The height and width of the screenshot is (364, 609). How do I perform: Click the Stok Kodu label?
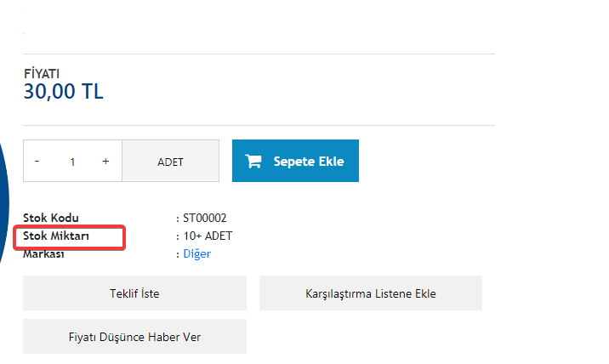pyautogui.click(x=51, y=218)
